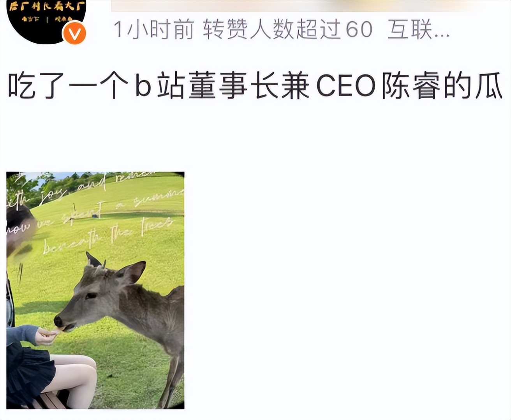Click the deer's small antlers in the photo

coord(95,260)
